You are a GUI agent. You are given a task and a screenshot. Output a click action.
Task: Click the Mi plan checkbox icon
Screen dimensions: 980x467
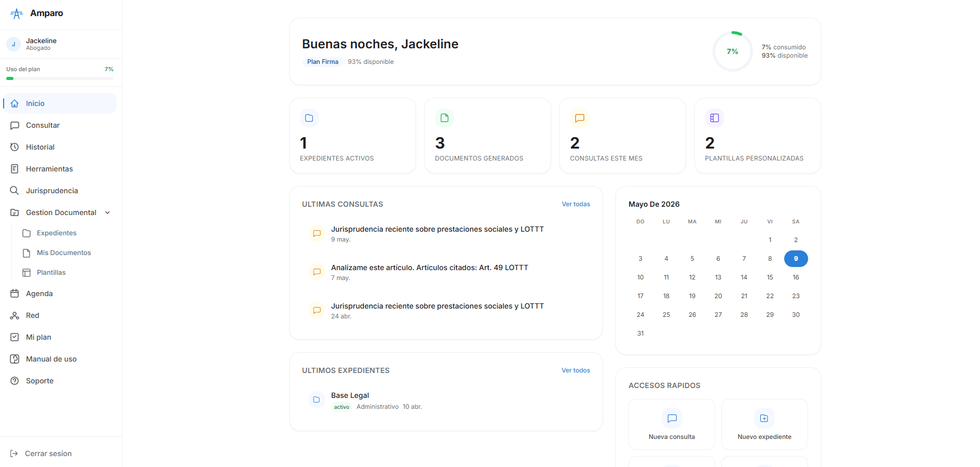click(15, 337)
